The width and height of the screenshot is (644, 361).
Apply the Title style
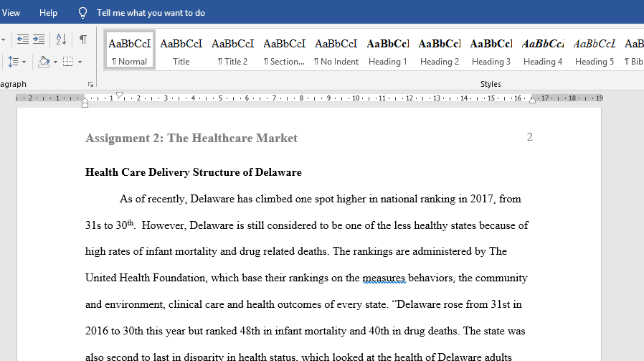[181, 50]
